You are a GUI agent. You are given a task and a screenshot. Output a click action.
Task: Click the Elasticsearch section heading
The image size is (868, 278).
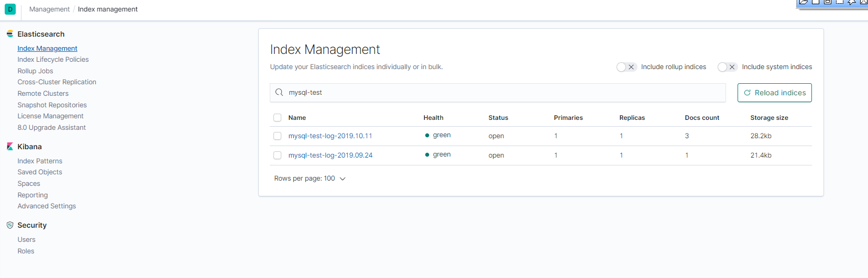click(x=41, y=34)
